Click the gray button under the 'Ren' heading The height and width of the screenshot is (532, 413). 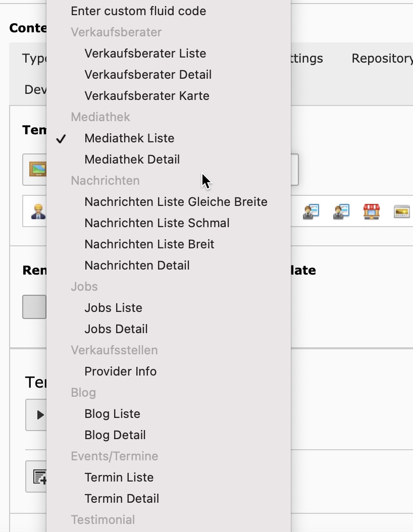pos(34,307)
